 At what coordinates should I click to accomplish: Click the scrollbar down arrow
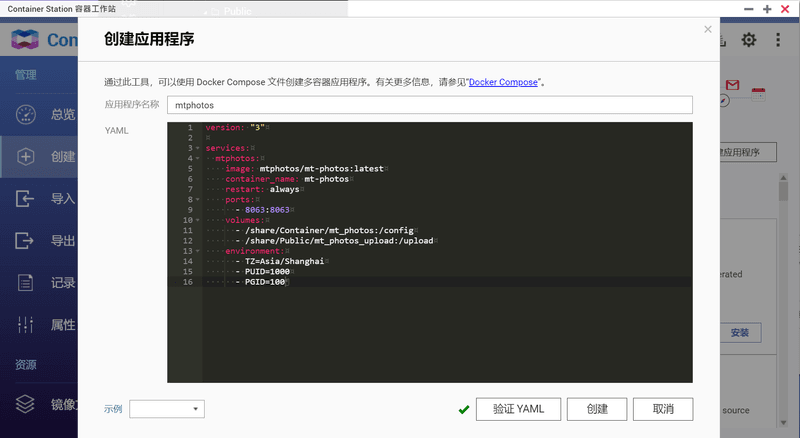[783, 423]
